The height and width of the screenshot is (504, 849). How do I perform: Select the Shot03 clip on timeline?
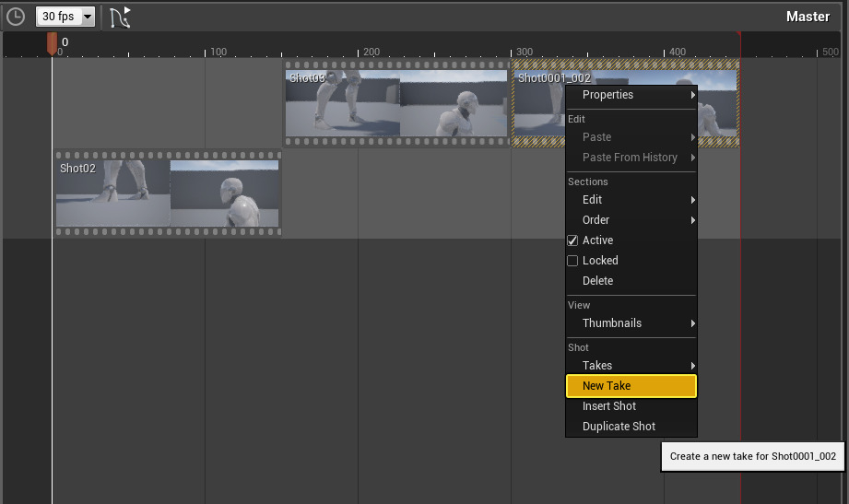pyautogui.click(x=396, y=104)
